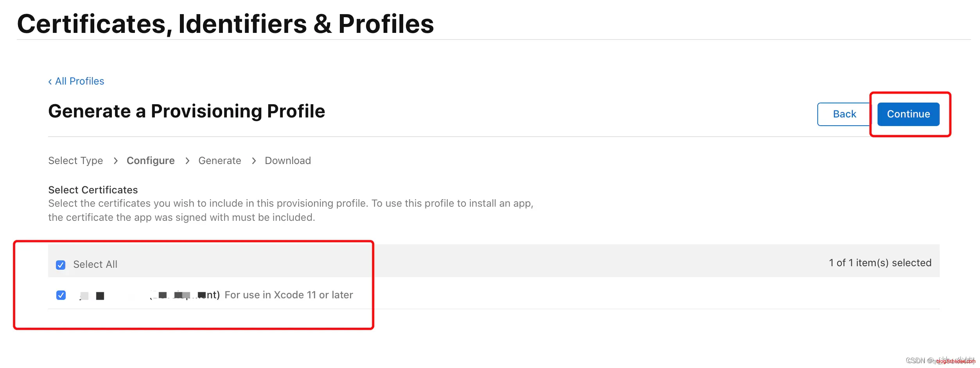Click the redacted certificate name
Screen dimensions: 980x368
click(x=149, y=295)
